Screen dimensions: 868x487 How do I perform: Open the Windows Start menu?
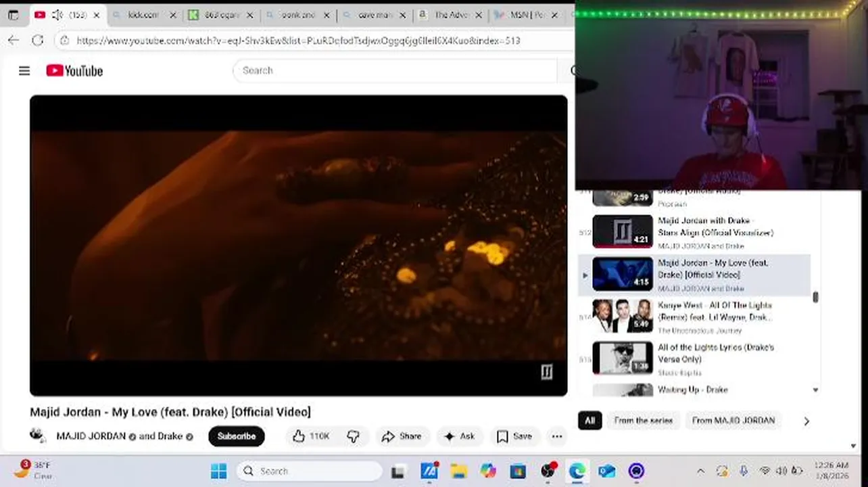[x=218, y=471]
